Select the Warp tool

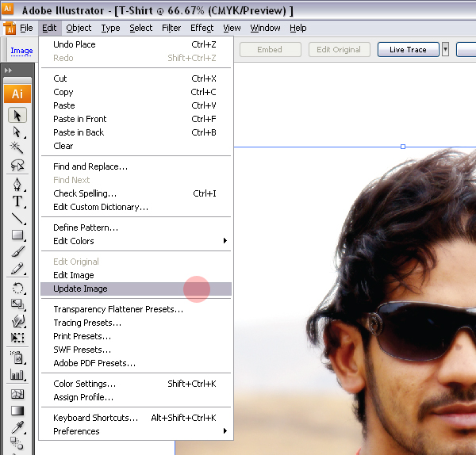pyautogui.click(x=17, y=320)
